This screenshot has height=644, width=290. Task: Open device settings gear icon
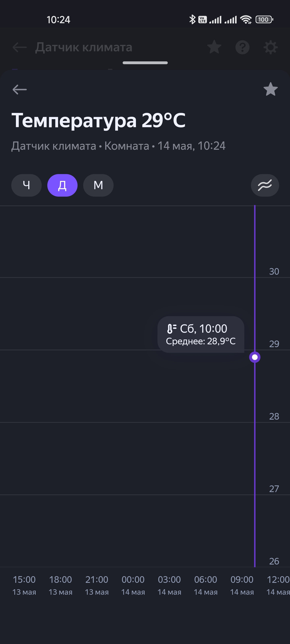(270, 47)
